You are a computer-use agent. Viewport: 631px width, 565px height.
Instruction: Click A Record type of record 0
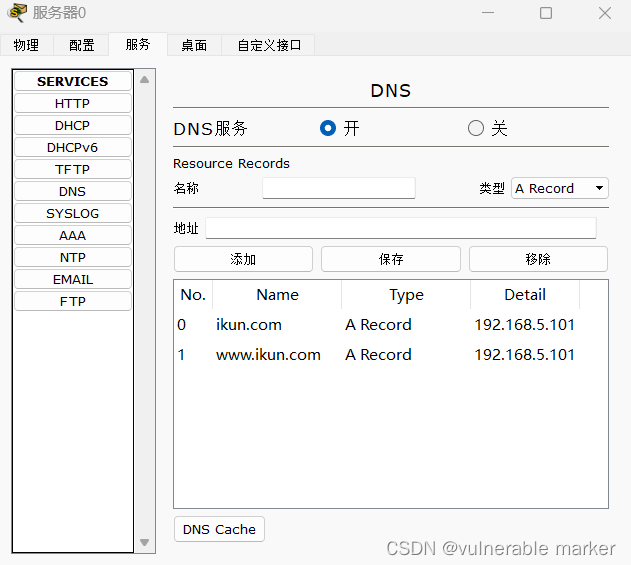(378, 325)
